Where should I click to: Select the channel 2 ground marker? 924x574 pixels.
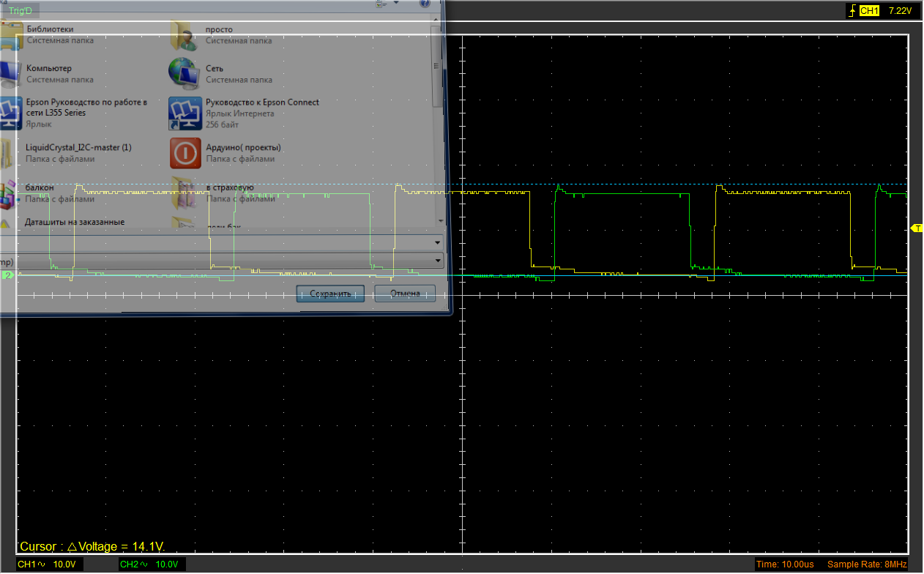click(8, 275)
